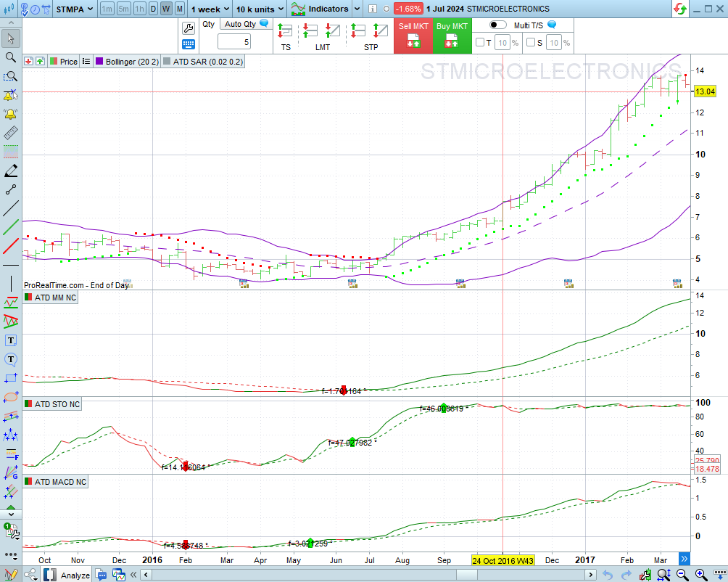Click the share icon in bottom toolbar
Viewport: 728px width, 582px height.
click(x=30, y=575)
